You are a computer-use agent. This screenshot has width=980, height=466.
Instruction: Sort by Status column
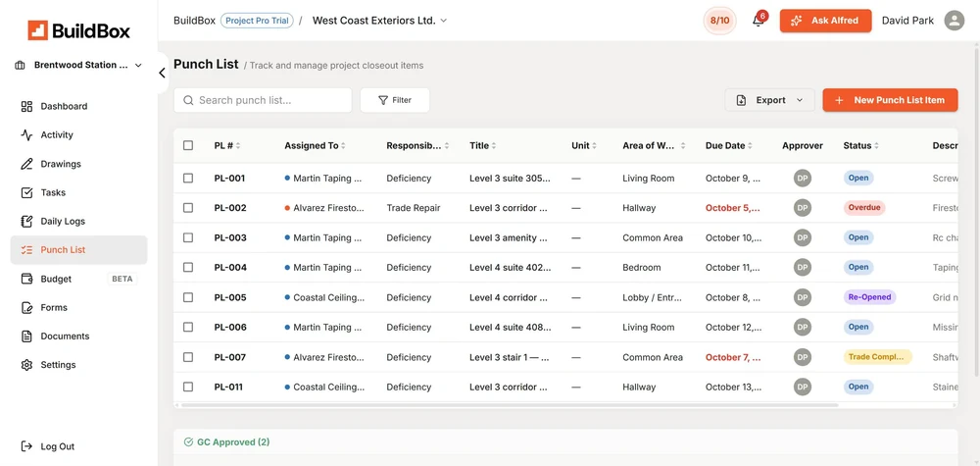point(861,146)
